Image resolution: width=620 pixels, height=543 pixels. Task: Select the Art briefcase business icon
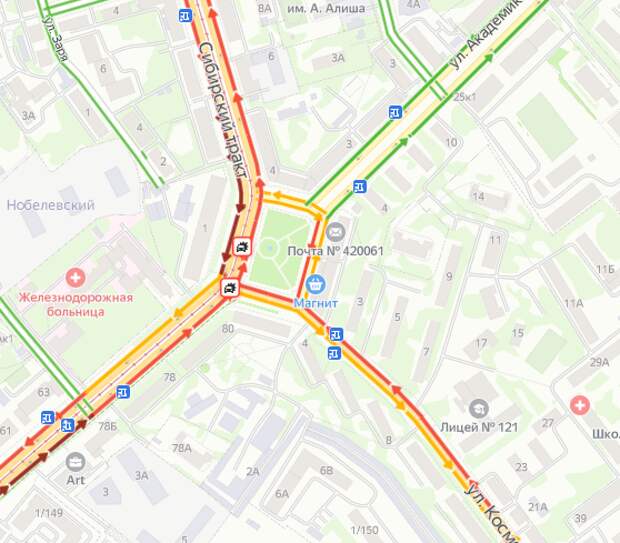pos(75,462)
